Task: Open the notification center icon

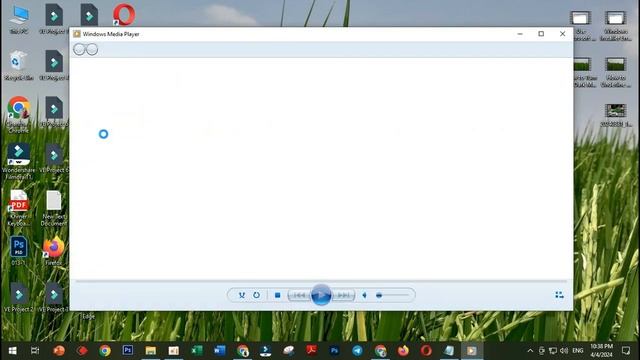Action: click(626, 351)
